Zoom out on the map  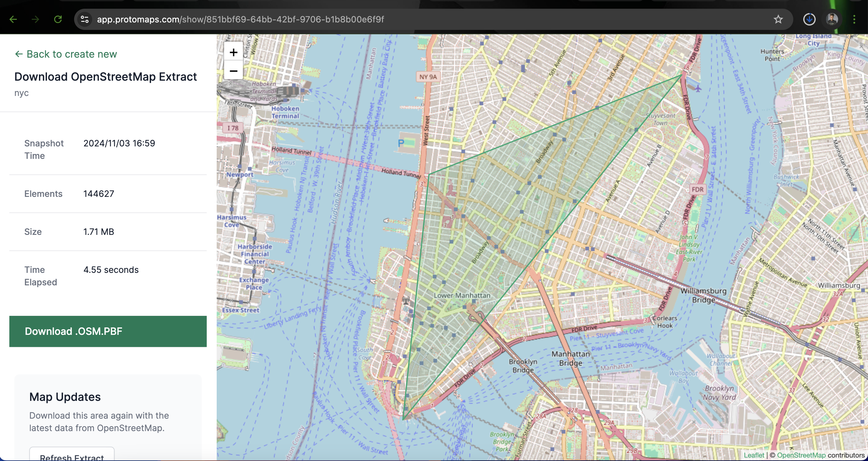pos(234,70)
